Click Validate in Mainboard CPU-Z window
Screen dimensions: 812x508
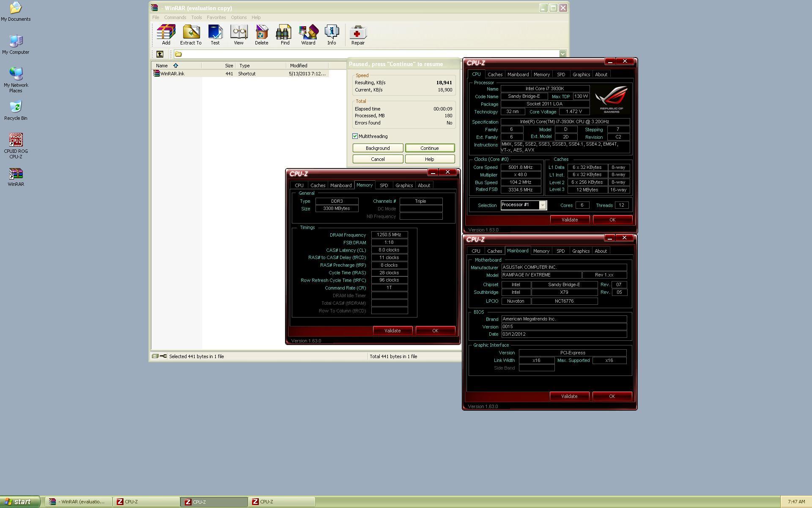[x=569, y=396]
